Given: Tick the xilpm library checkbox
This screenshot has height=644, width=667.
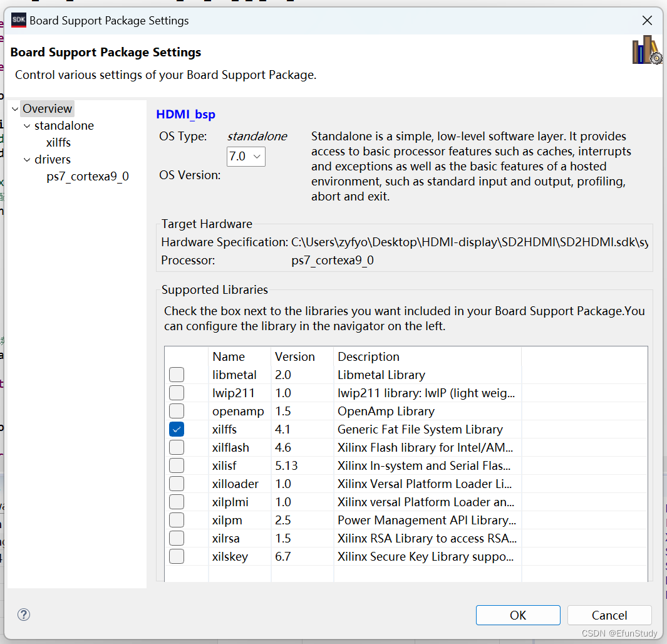Looking at the screenshot, I should (x=177, y=520).
